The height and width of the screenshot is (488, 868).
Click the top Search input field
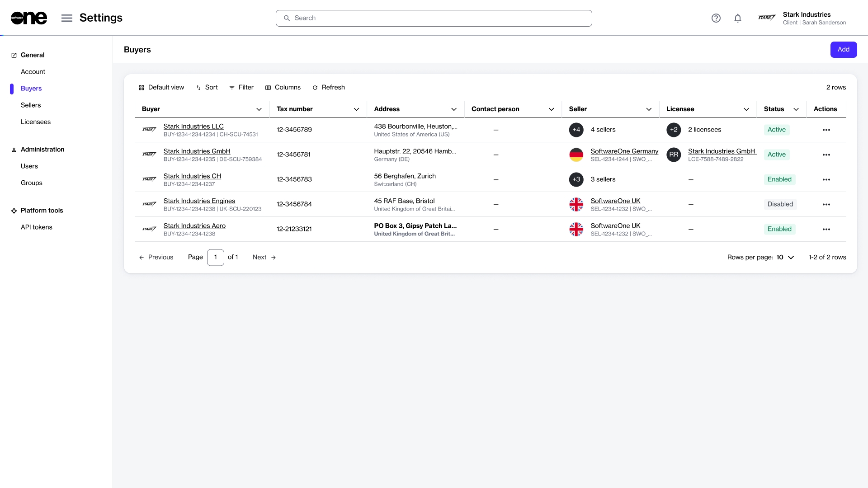(x=434, y=18)
